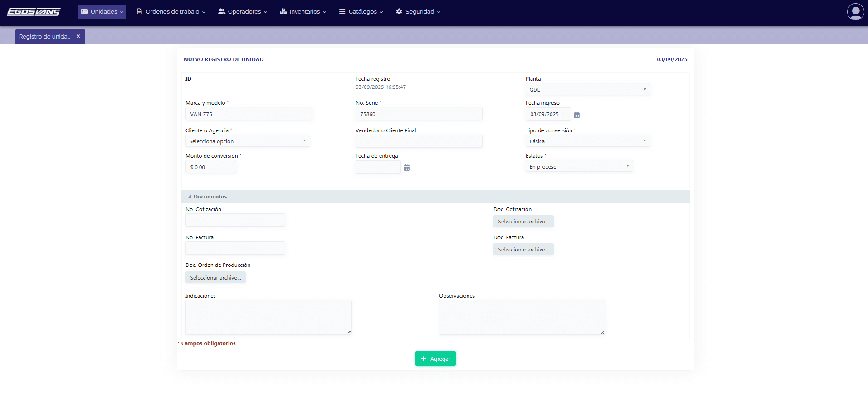The width and height of the screenshot is (868, 405).
Task: Open the Tipo de conversión dropdown
Action: (587, 141)
